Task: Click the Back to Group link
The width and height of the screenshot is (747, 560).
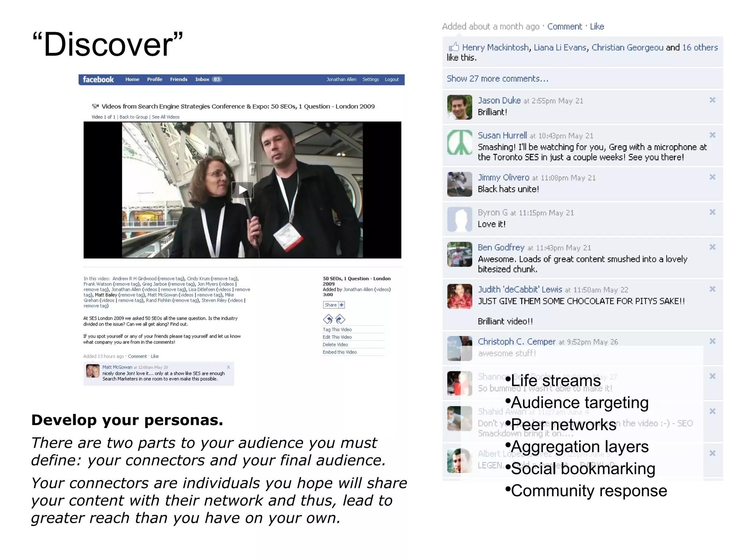Action: (x=133, y=117)
